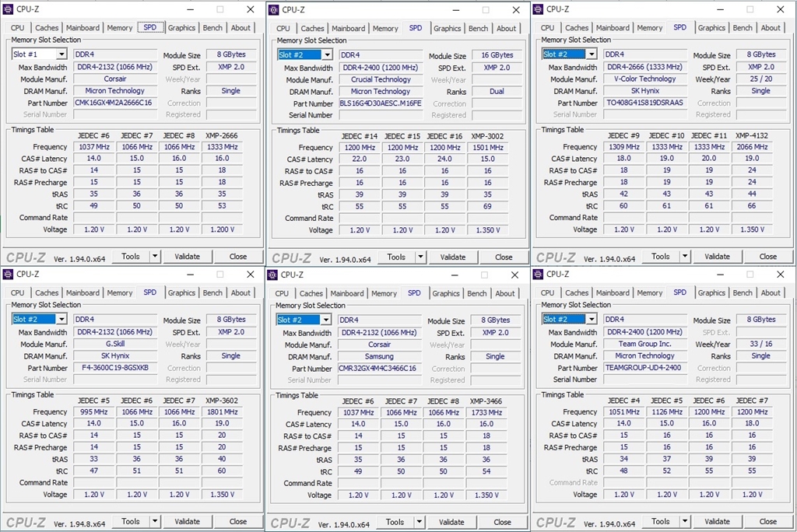Click the 1501 MHz frequency cell
The height and width of the screenshot is (532, 797).
487,147
